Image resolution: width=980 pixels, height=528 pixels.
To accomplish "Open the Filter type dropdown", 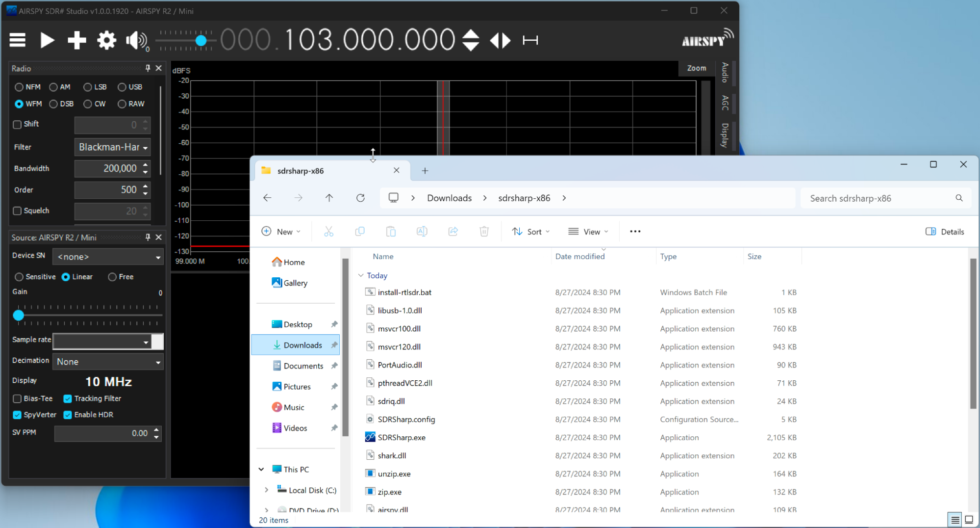I will [x=112, y=147].
